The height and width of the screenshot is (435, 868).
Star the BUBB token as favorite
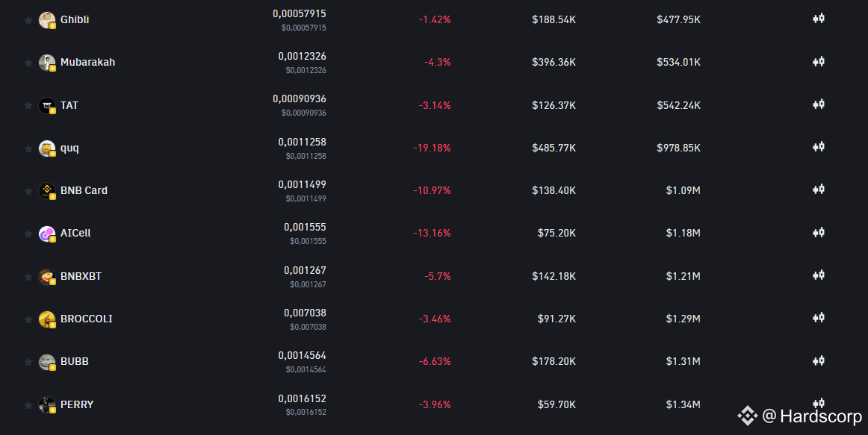[x=28, y=360]
